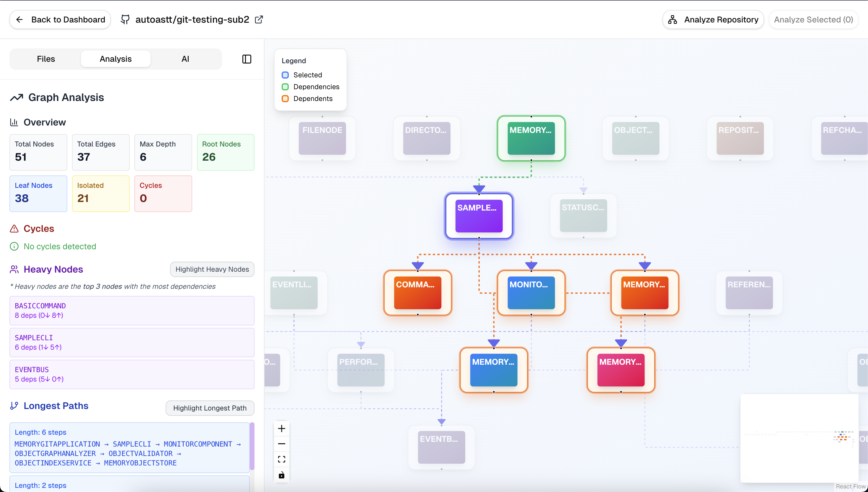Click the zoom in plus control
Image resolution: width=868 pixels, height=492 pixels.
pos(281,429)
